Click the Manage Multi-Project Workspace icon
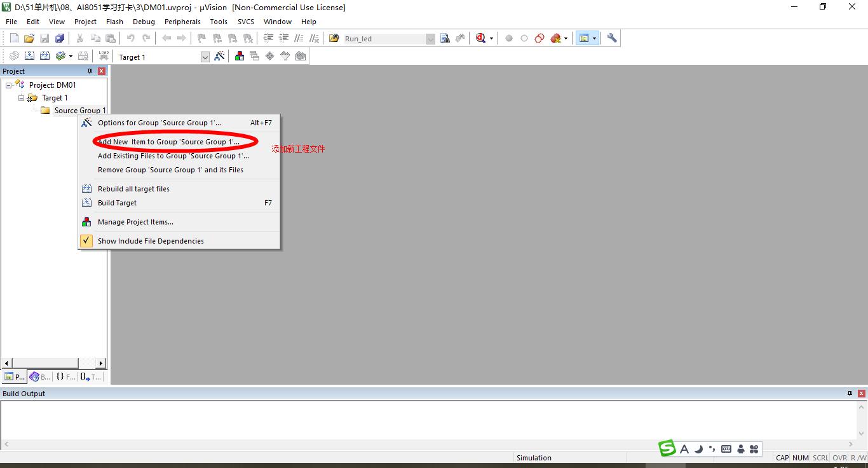Viewport: 868px width, 468px height. click(255, 56)
